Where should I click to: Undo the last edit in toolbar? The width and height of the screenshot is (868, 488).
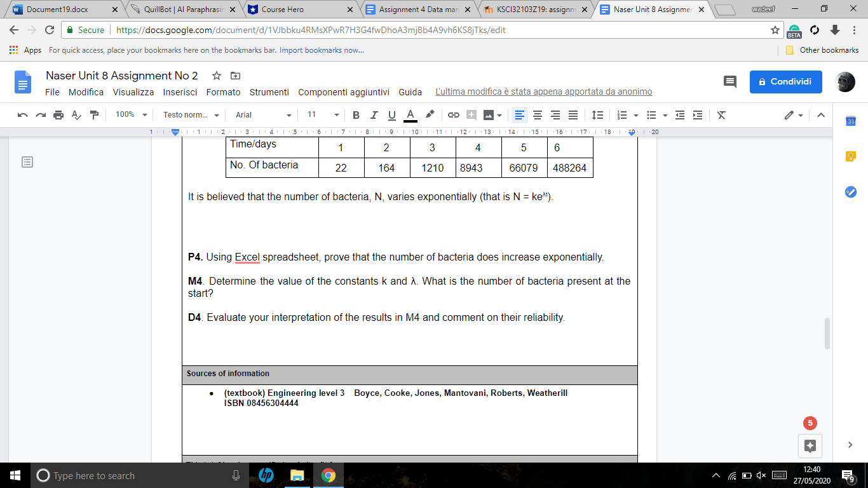tap(23, 115)
